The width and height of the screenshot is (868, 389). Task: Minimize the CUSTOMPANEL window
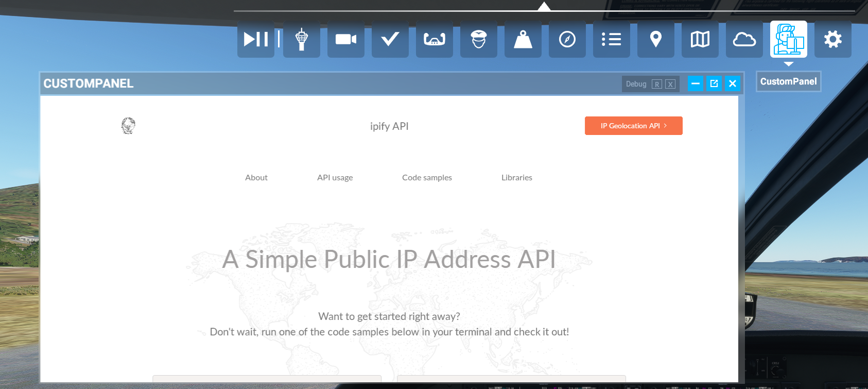click(x=696, y=83)
